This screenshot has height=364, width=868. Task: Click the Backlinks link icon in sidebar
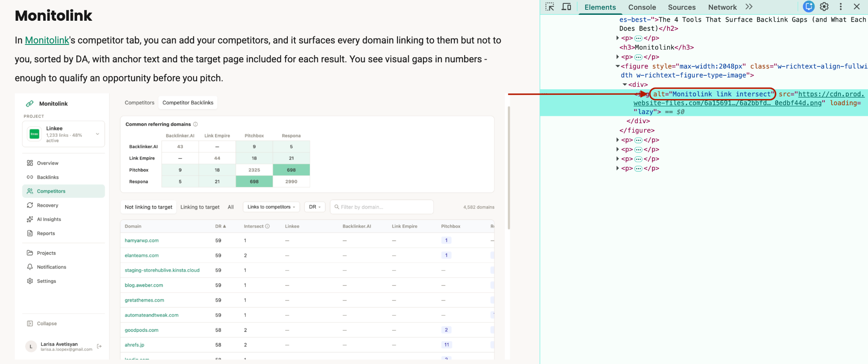(30, 177)
